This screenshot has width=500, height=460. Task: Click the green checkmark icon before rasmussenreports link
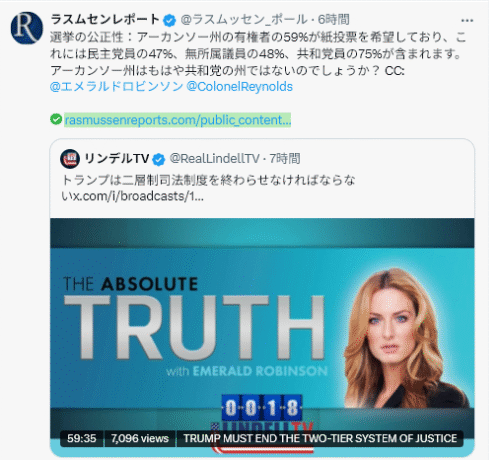pyautogui.click(x=56, y=119)
